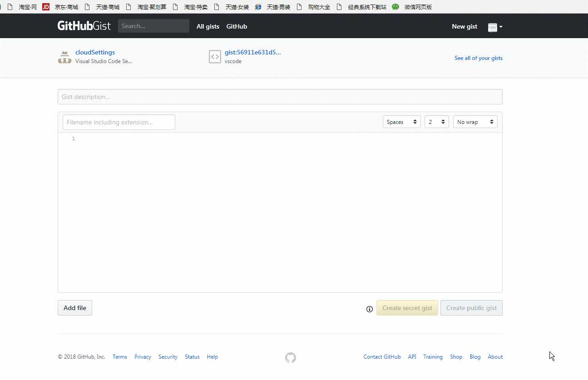The image size is (588, 380).
Task: Open the GitHub Gist logo homepage
Action: [84, 26]
